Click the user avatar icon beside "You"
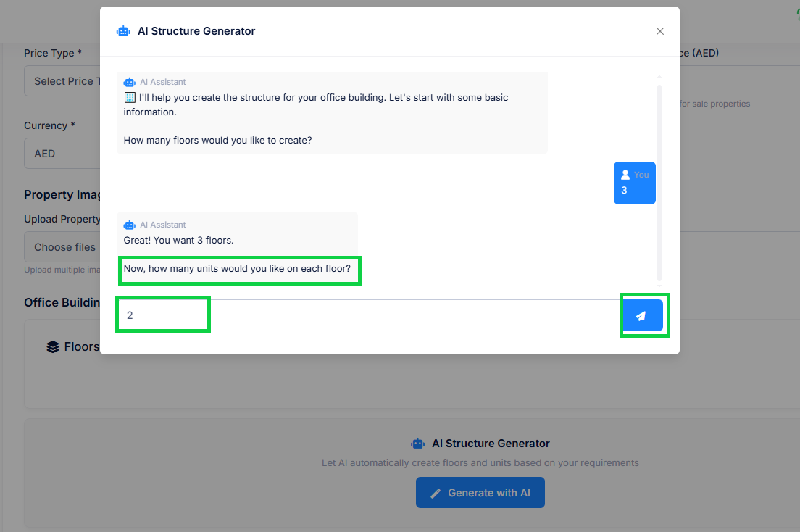Screen dimensions: 800x532 click(625, 175)
